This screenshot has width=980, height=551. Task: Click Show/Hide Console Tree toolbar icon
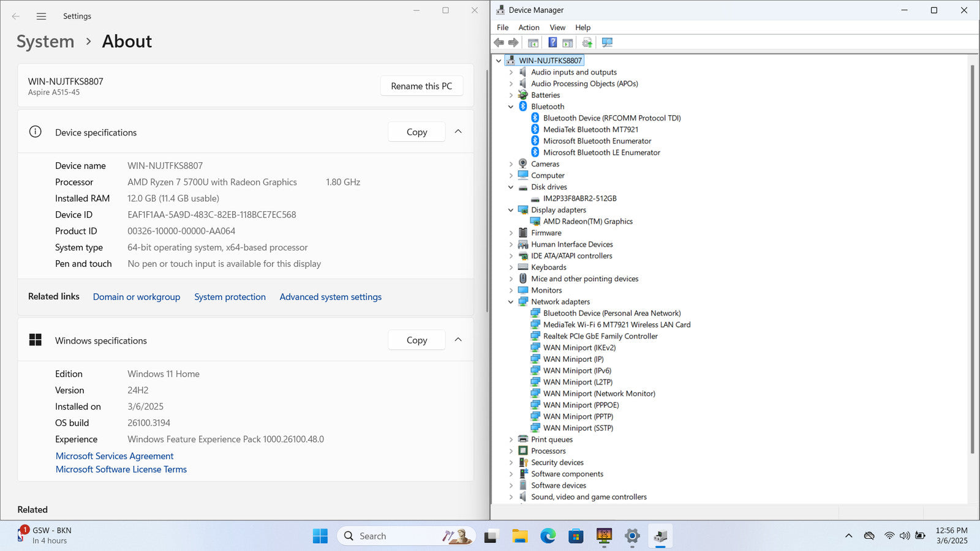[x=533, y=42]
